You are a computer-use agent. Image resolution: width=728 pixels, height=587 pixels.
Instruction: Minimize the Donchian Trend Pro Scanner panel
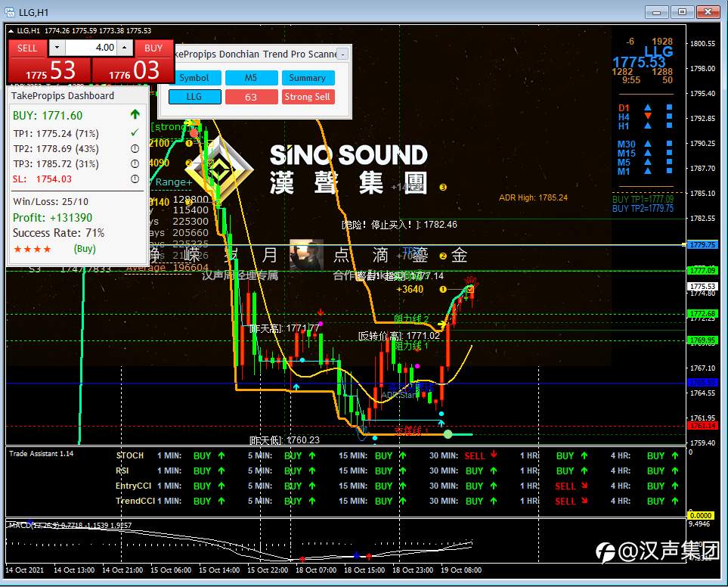(x=342, y=54)
